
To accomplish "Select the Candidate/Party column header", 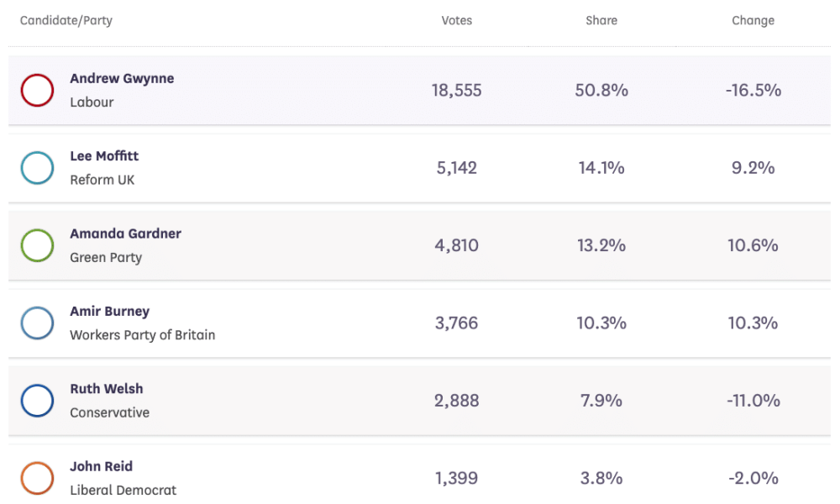I will [66, 20].
